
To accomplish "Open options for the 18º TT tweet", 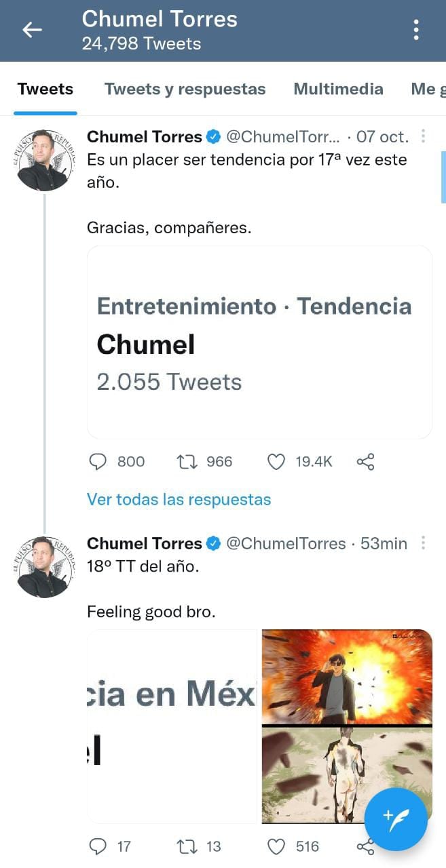I will 423,545.
